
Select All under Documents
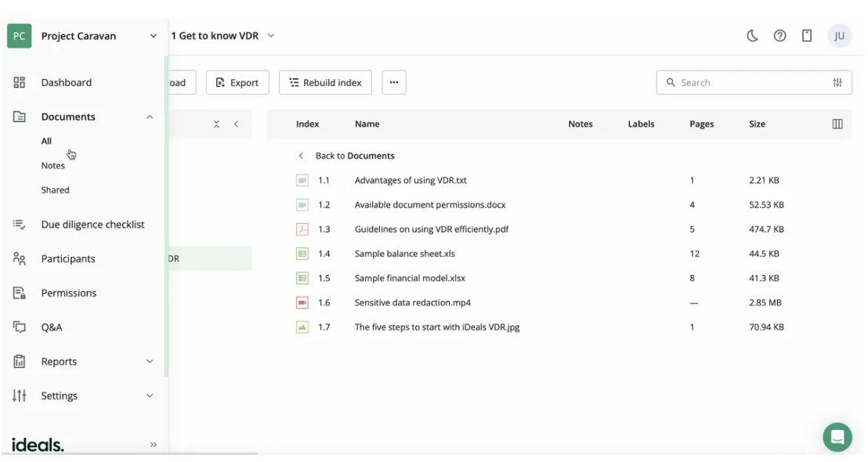(x=46, y=141)
